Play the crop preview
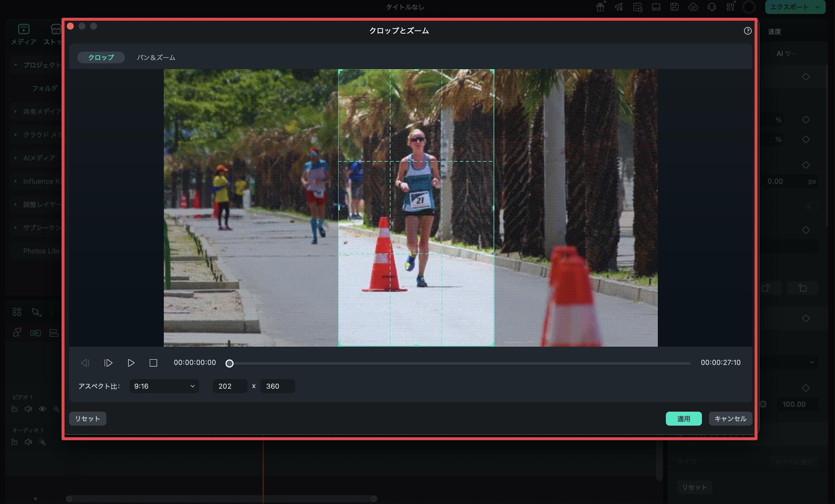This screenshot has height=504, width=835. coord(131,363)
